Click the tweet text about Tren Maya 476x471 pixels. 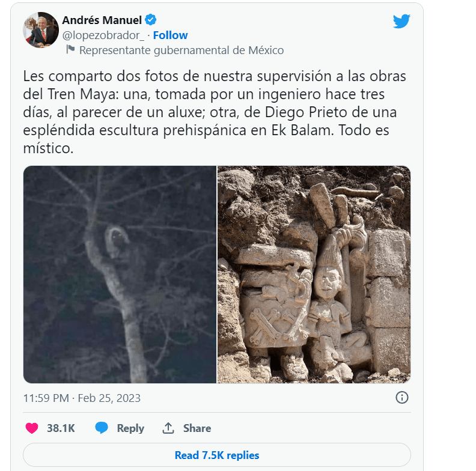coord(215,112)
